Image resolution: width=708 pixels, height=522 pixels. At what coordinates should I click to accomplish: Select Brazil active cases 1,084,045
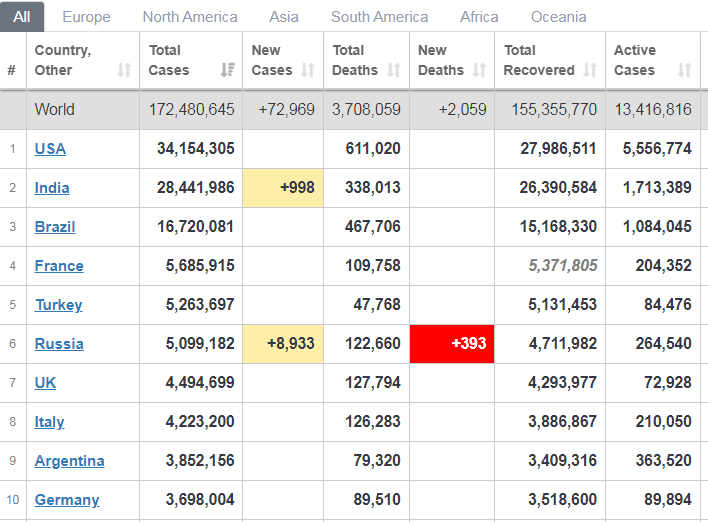click(657, 227)
